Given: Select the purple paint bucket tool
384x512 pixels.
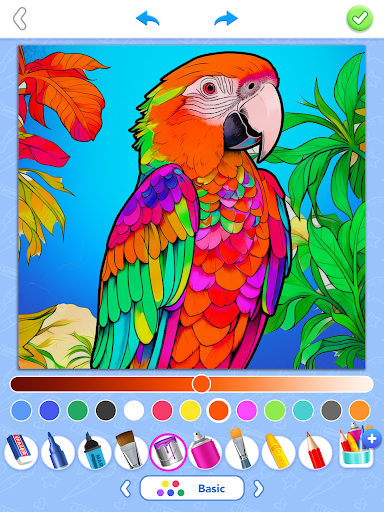Looking at the screenshot, I should point(168,452).
